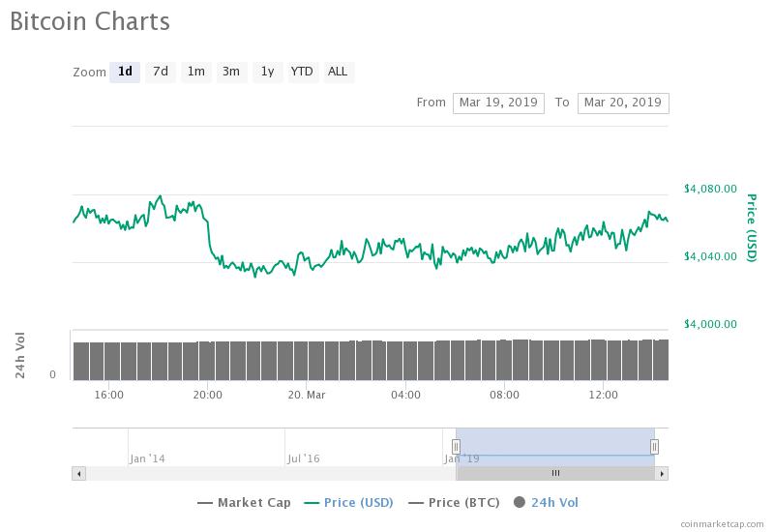This screenshot has height=532, width=774.
Task: Click the navigator left arrow button
Action: [79, 474]
